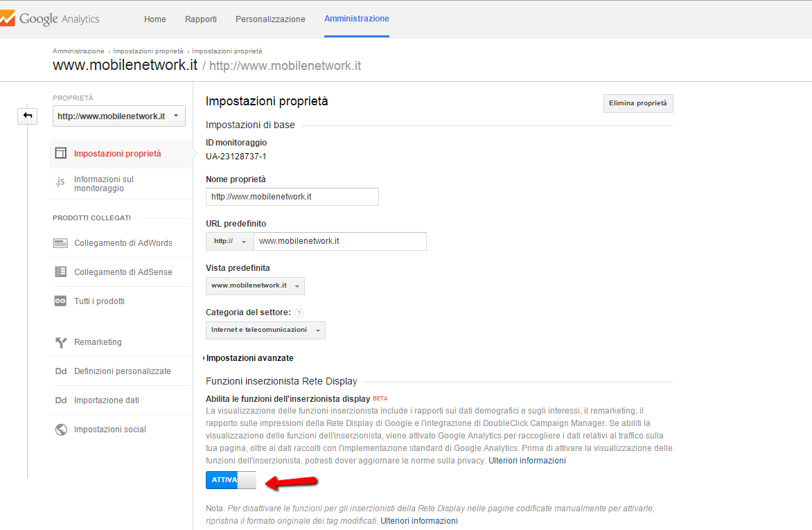The height and width of the screenshot is (530, 812).
Task: Click into the Nome proprietà text field
Action: [x=292, y=197]
